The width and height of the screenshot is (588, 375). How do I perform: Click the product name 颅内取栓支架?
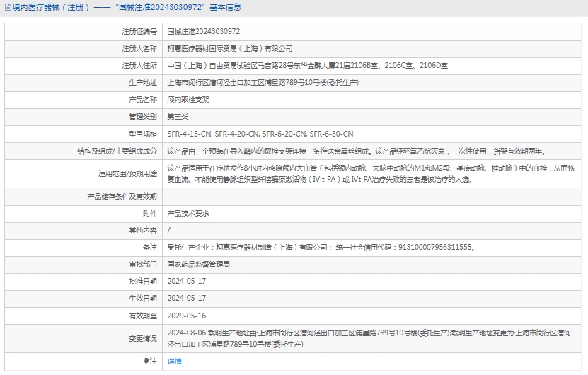[188, 100]
